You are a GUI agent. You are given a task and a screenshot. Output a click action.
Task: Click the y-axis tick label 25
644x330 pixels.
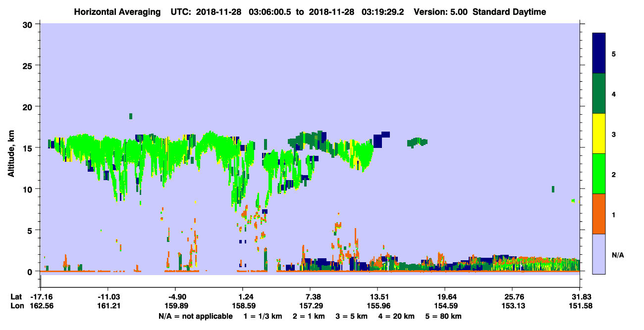click(x=28, y=65)
